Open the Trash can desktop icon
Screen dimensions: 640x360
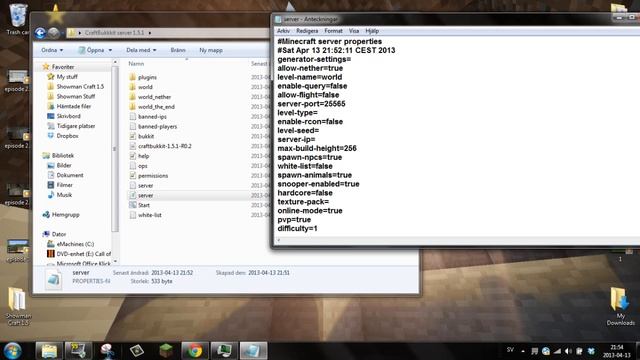[x=18, y=19]
